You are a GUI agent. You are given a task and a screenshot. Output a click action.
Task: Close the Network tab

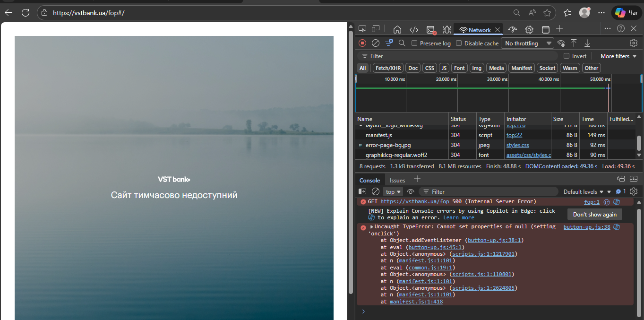tap(498, 30)
